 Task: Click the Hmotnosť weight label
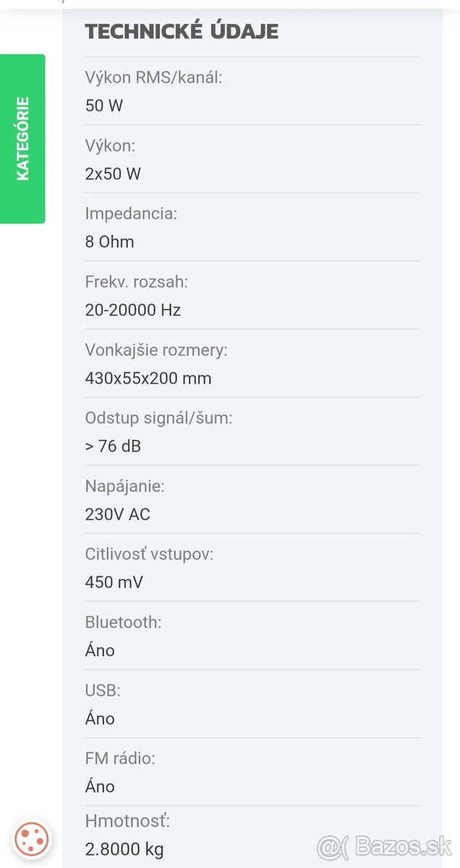click(127, 821)
